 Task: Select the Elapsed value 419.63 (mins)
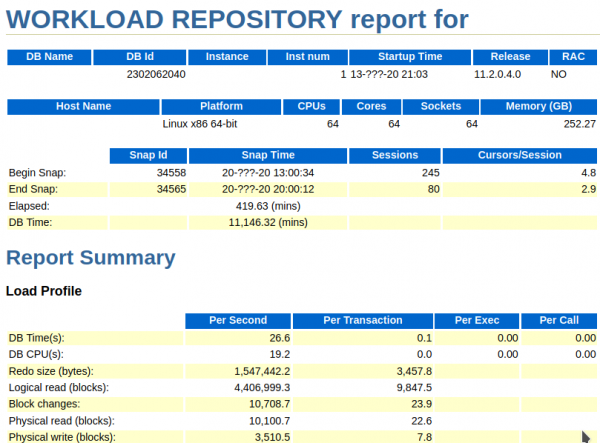coord(268,206)
